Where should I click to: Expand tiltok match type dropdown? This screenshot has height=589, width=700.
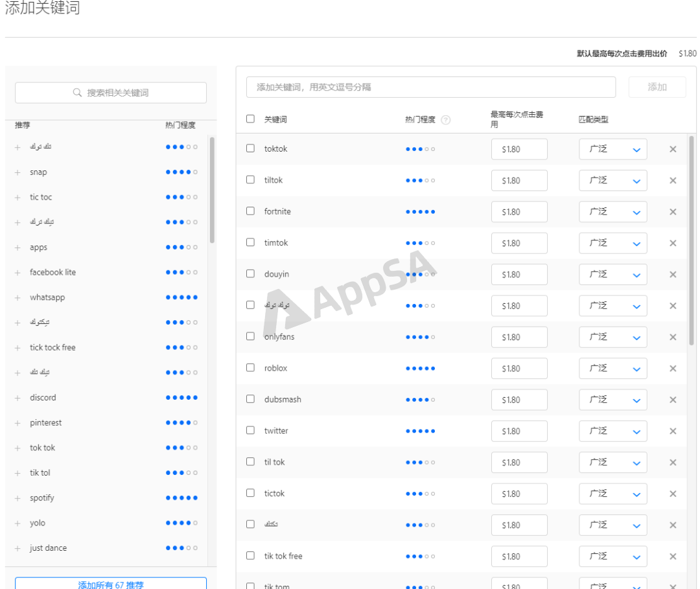613,180
